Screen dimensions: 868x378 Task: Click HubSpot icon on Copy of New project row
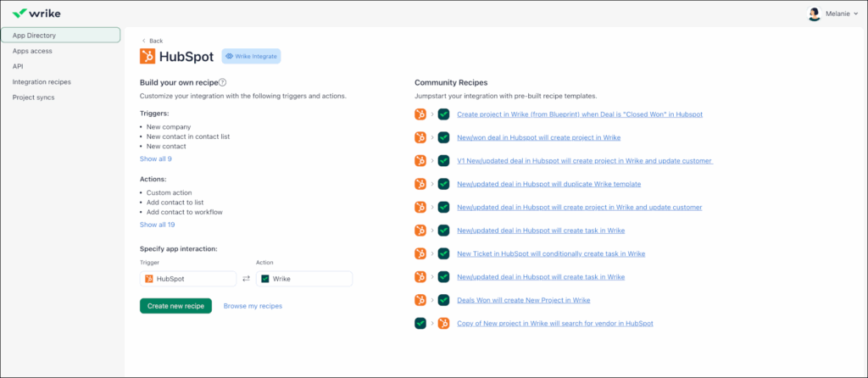(x=443, y=323)
